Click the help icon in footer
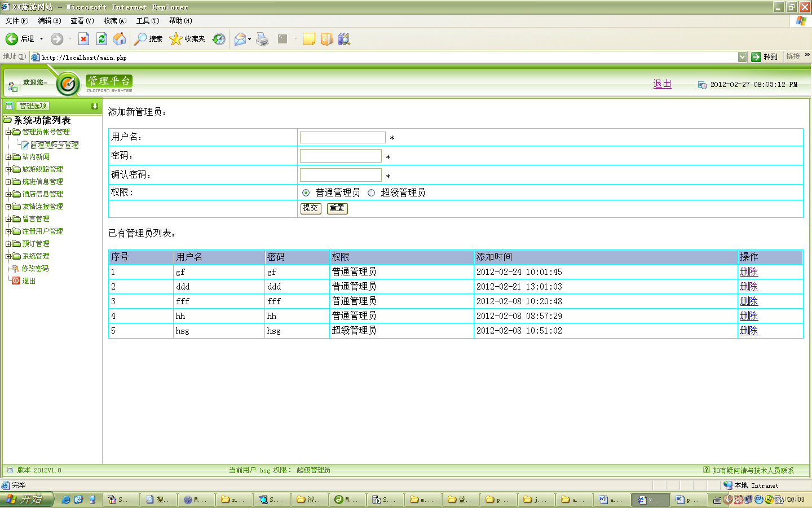Screen dimensions: 812x508 pyautogui.click(x=707, y=470)
